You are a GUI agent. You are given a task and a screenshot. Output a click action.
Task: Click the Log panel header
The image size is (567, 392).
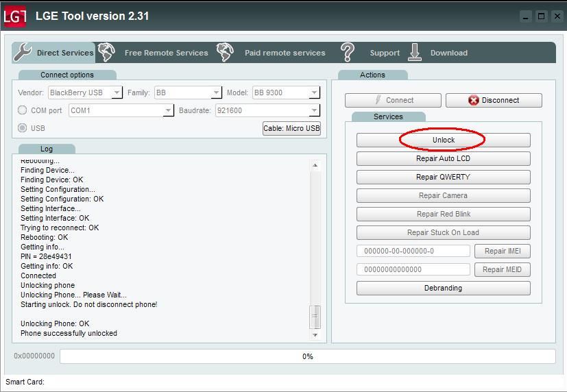tap(47, 149)
